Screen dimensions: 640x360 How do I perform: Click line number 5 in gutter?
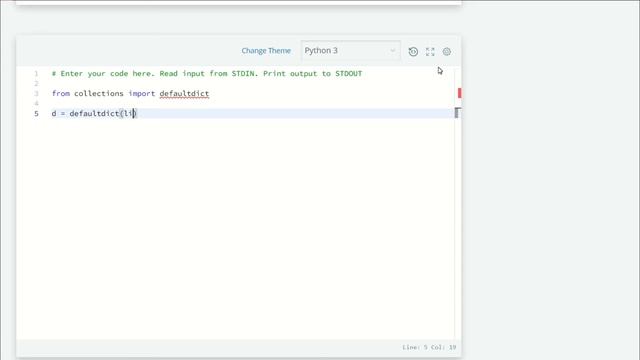coord(36,113)
